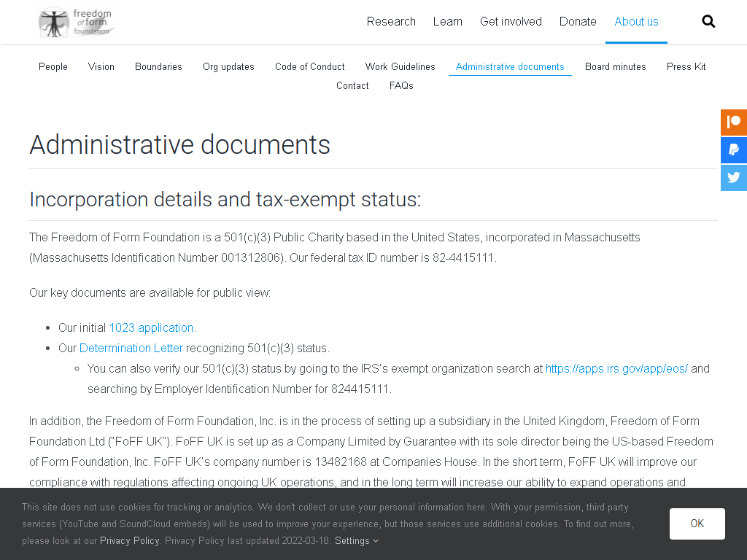
Task: Click the Freedom of Form Foundation logo
Action: [76, 22]
